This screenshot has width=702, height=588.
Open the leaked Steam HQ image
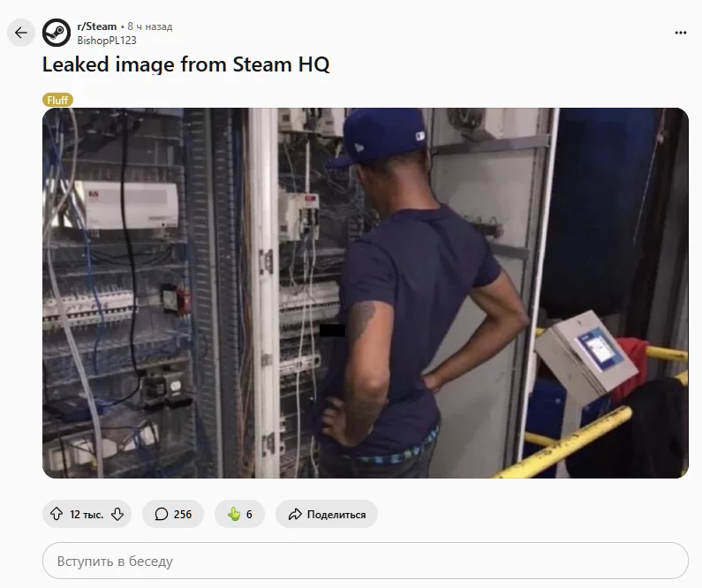point(366,293)
